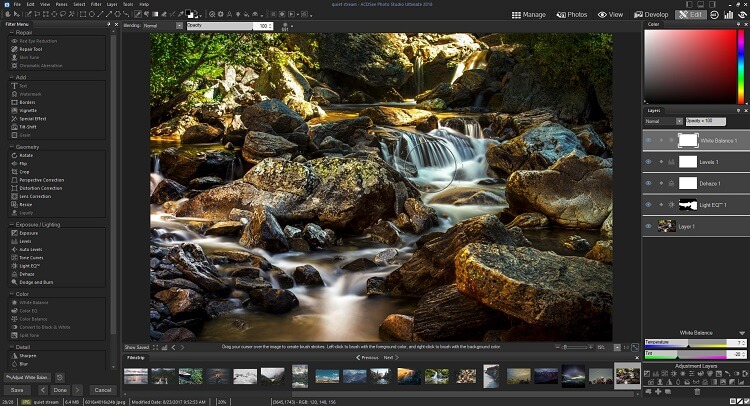750x406 pixels.
Task: Select the Magic Wand selection tool
Action: coord(71,14)
